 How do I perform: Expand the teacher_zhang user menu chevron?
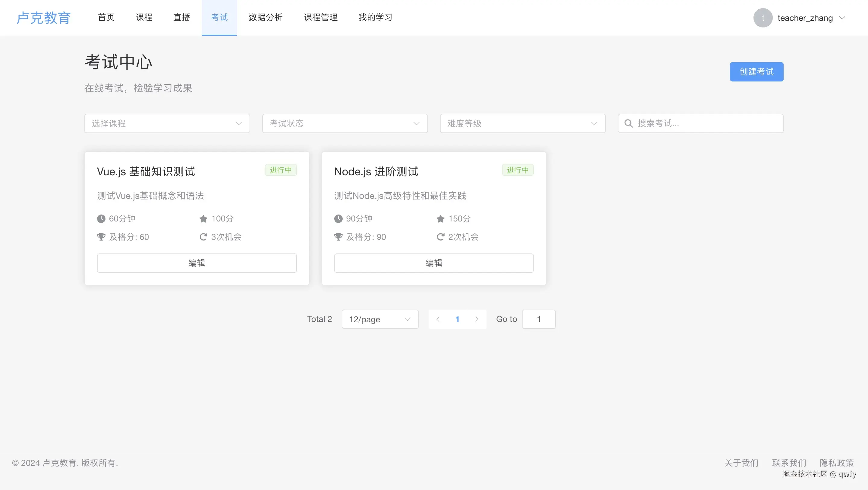[842, 18]
